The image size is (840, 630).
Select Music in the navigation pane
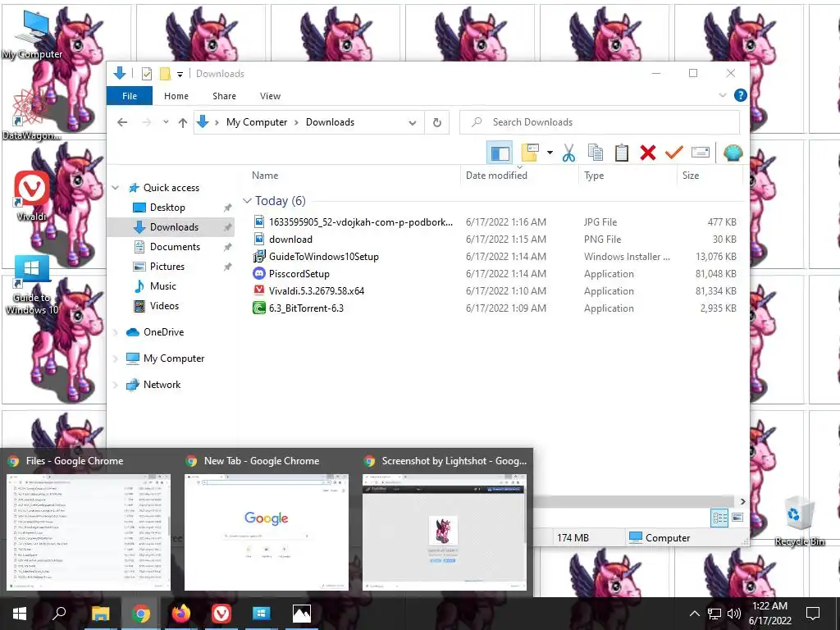tap(163, 286)
